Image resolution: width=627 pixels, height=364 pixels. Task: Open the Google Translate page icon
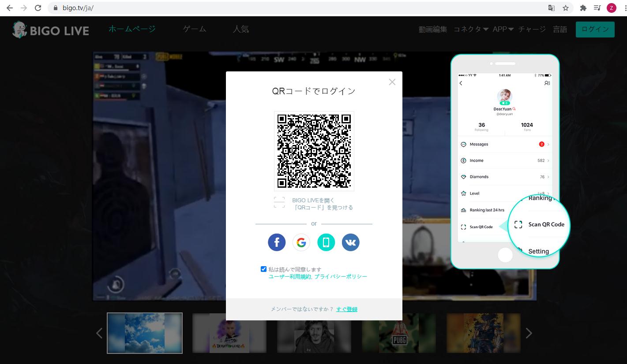click(551, 8)
